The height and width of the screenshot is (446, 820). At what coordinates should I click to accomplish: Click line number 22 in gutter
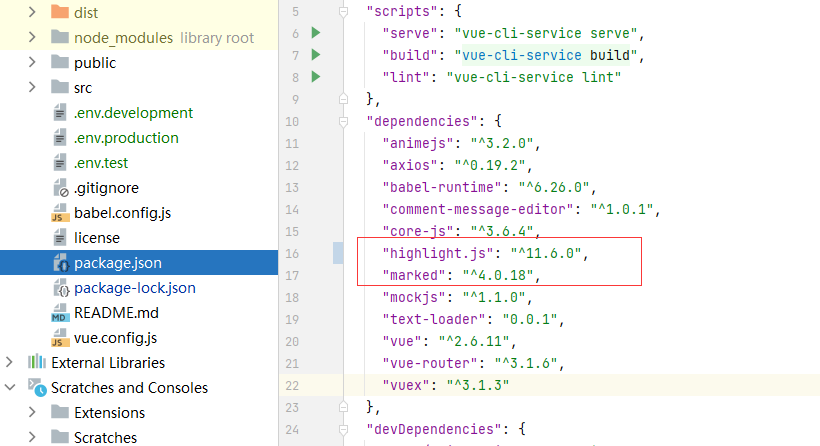pyautogui.click(x=291, y=385)
